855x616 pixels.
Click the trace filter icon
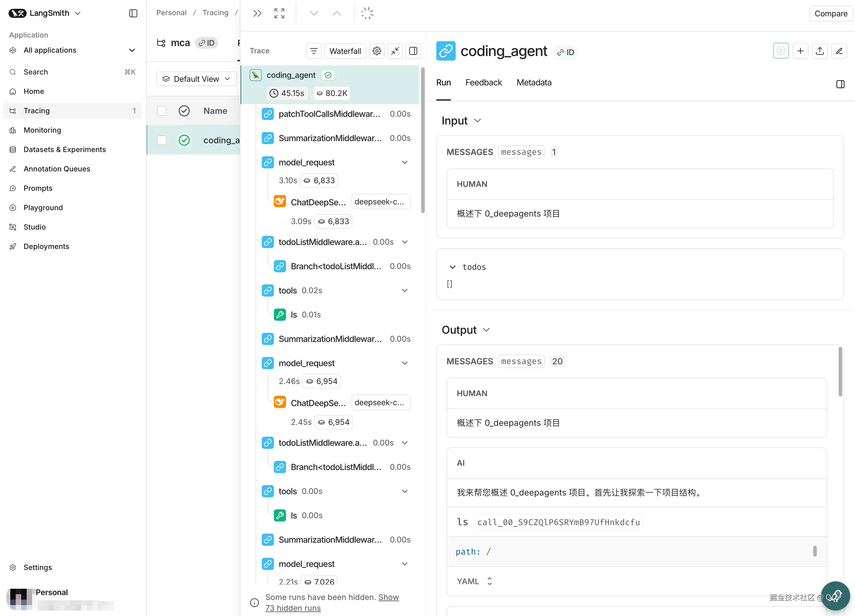314,51
